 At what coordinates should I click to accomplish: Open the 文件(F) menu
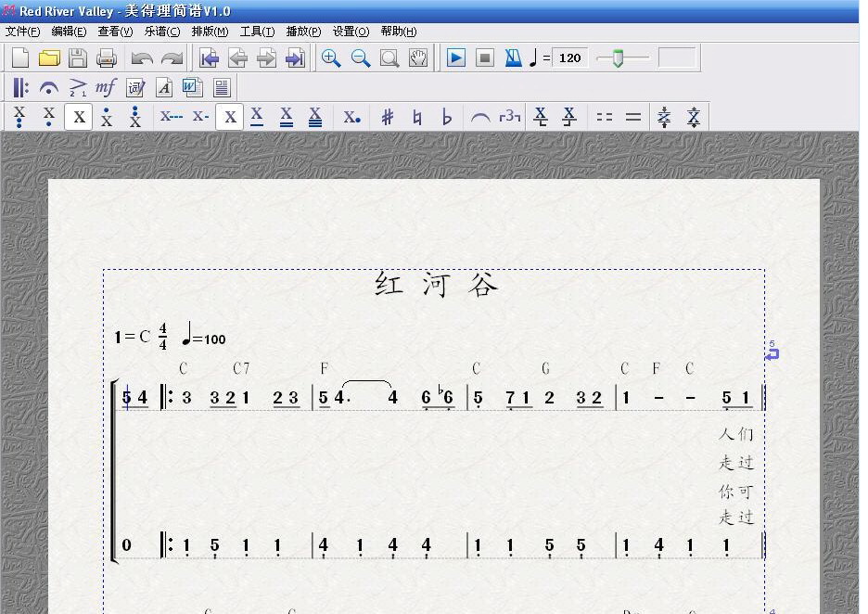(x=22, y=32)
